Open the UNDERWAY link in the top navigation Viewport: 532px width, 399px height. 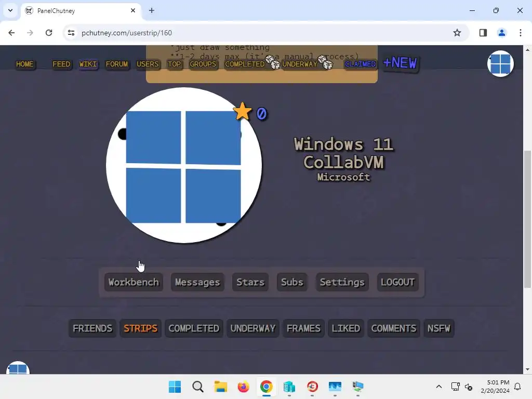[x=300, y=64]
